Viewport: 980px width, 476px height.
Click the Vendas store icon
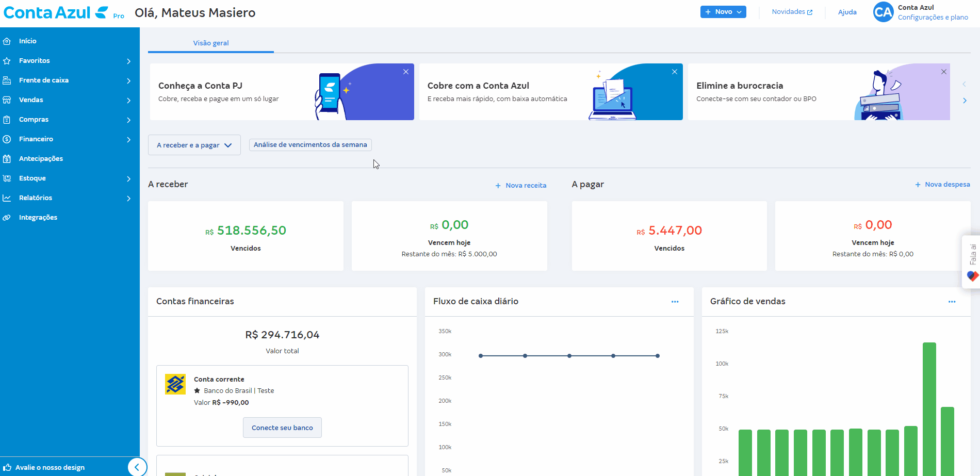point(7,100)
